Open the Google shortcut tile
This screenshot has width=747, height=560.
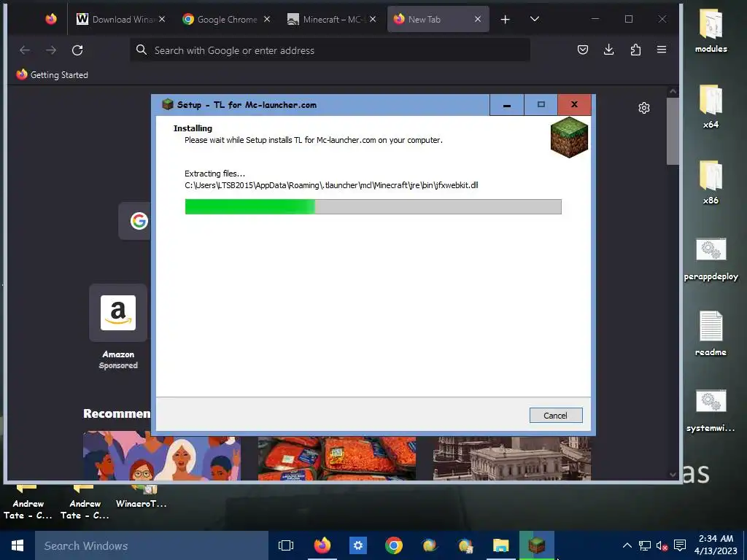(135, 221)
